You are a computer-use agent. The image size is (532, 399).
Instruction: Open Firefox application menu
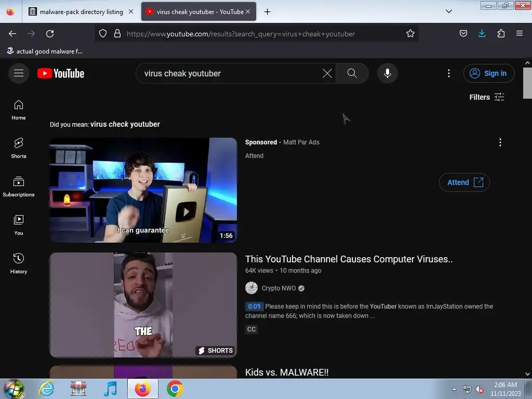click(x=520, y=34)
